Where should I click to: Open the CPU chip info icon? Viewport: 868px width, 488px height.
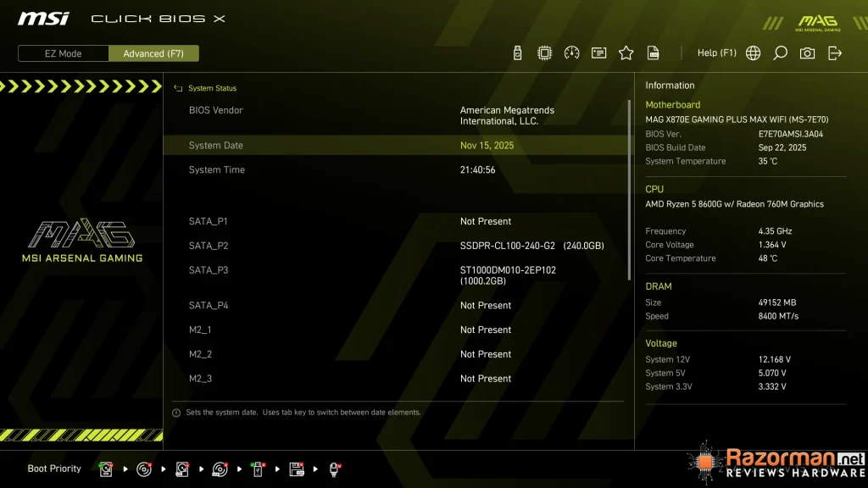pyautogui.click(x=544, y=53)
